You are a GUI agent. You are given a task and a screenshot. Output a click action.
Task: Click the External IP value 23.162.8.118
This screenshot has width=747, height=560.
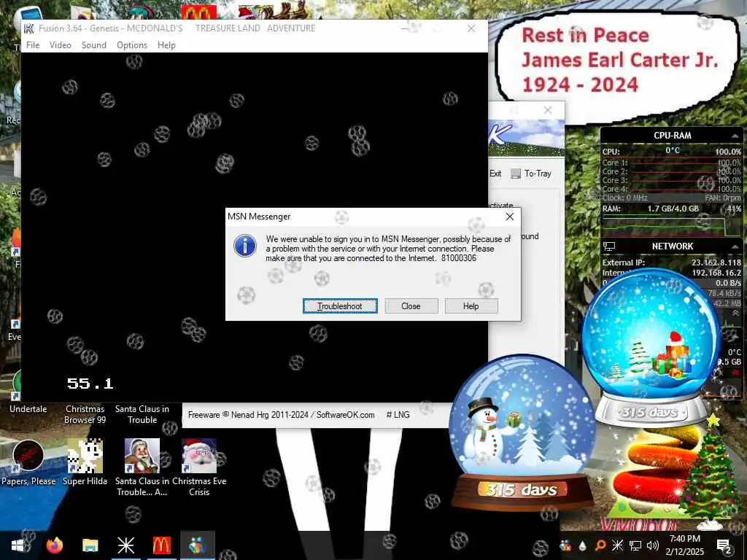tap(716, 262)
